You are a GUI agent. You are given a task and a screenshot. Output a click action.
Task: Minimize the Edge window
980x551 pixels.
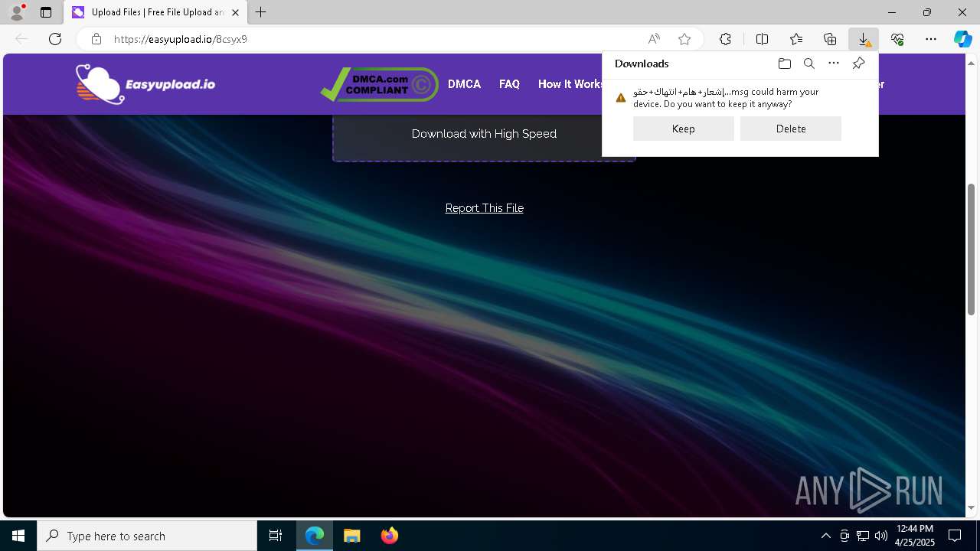click(x=892, y=12)
